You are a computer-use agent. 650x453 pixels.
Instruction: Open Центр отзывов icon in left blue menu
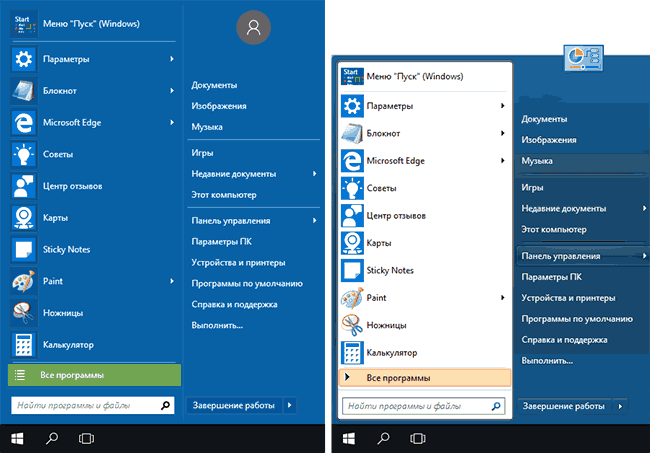click(24, 186)
